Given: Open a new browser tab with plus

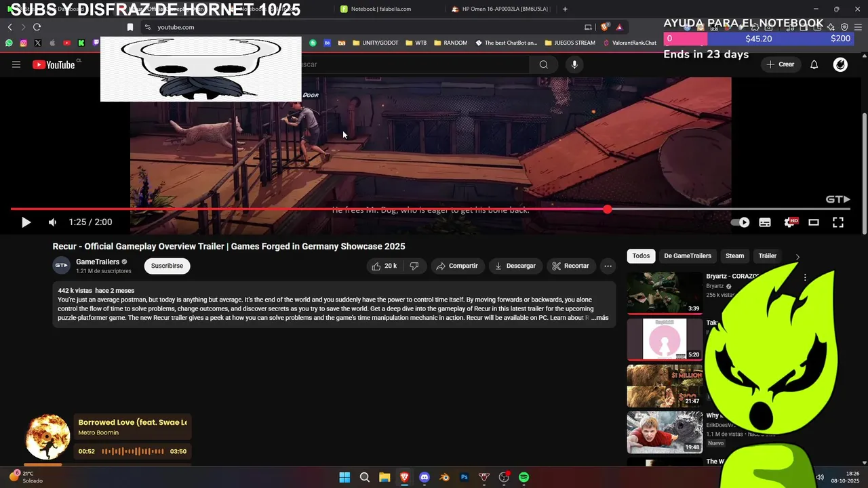Looking at the screenshot, I should tap(565, 9).
